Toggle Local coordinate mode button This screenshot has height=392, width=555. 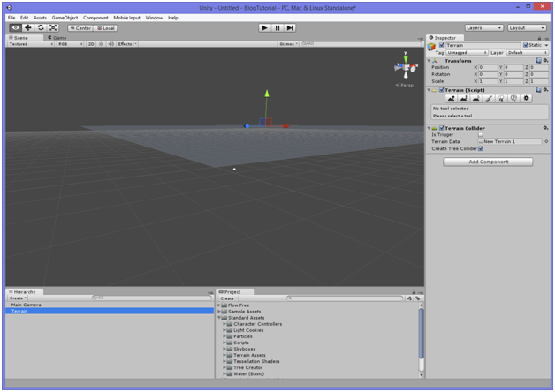point(106,28)
